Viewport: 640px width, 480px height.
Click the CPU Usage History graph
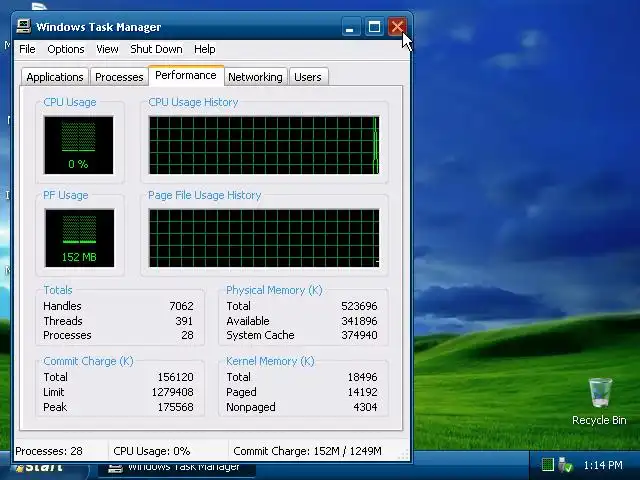click(264, 145)
